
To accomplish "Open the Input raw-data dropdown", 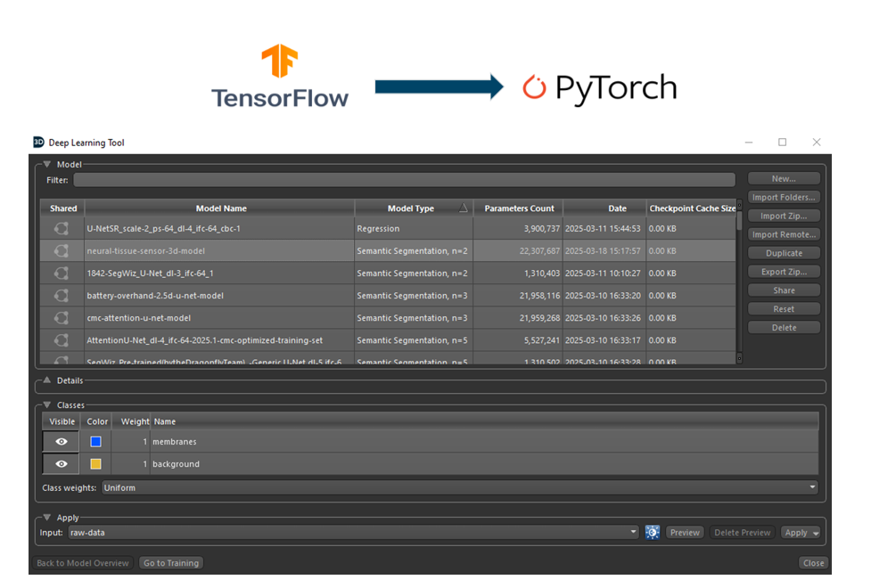I will pyautogui.click(x=353, y=533).
